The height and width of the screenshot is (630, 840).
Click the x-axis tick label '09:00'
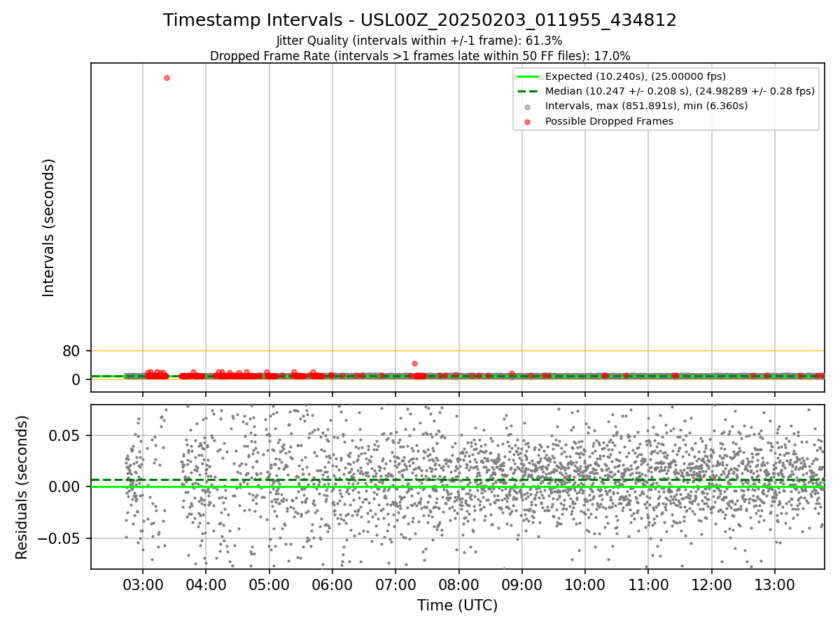[521, 585]
